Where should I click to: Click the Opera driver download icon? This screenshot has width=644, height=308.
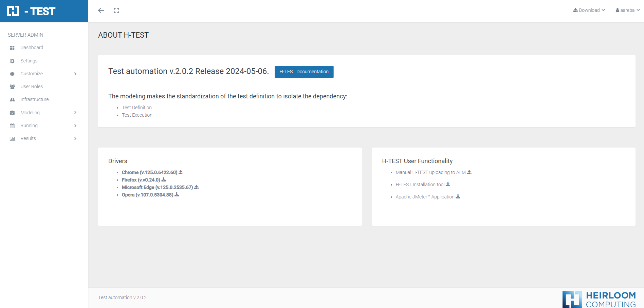[x=177, y=195]
